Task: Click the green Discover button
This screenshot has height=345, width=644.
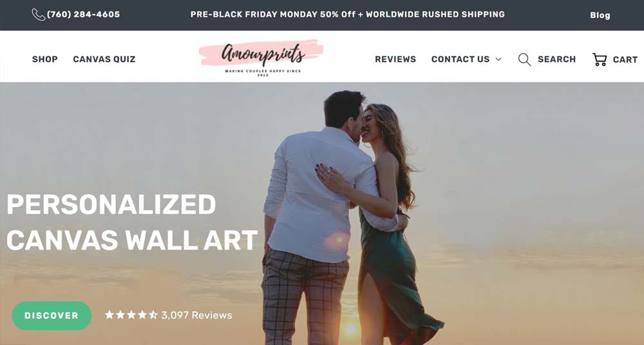Action: [x=52, y=315]
